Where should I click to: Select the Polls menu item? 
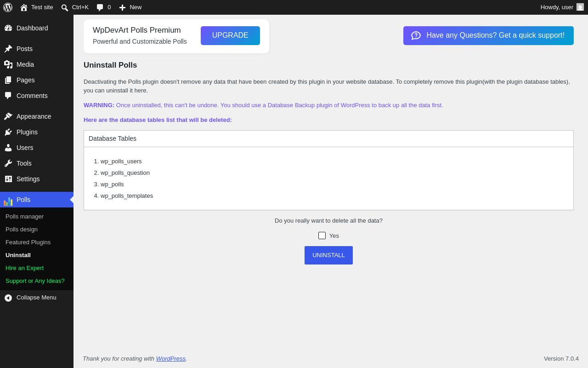(x=37, y=200)
